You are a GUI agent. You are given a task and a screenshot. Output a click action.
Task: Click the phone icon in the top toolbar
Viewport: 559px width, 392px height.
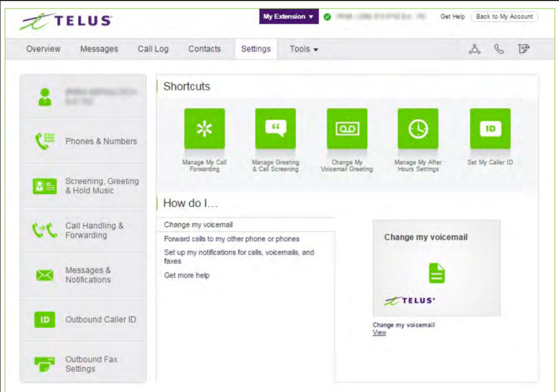click(x=498, y=49)
